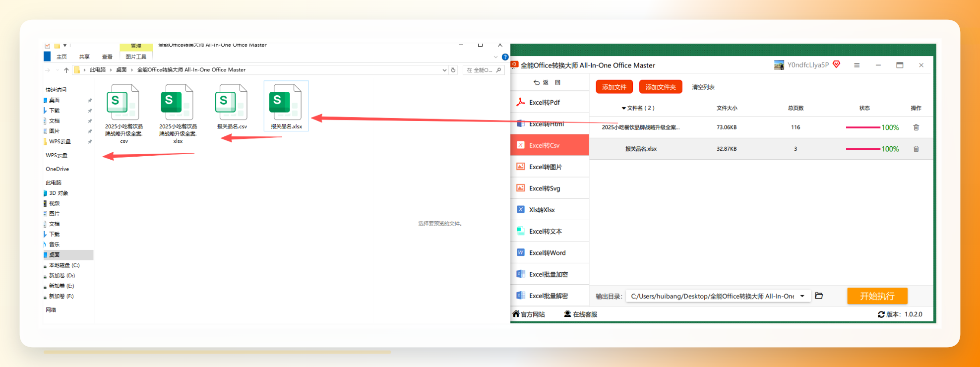Image resolution: width=980 pixels, height=367 pixels.
Task: Click the 添加文件 button
Action: click(614, 87)
